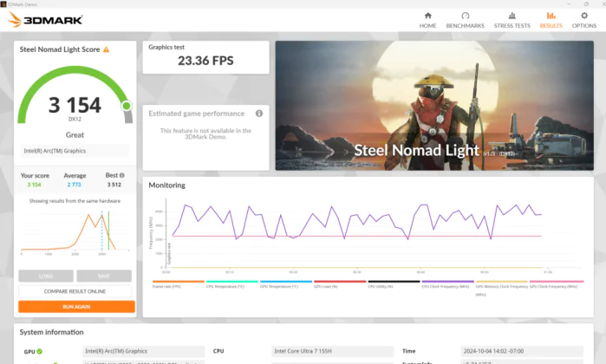Image resolution: width=606 pixels, height=364 pixels.
Task: Open the OPTIONS tab label
Action: tap(584, 25)
